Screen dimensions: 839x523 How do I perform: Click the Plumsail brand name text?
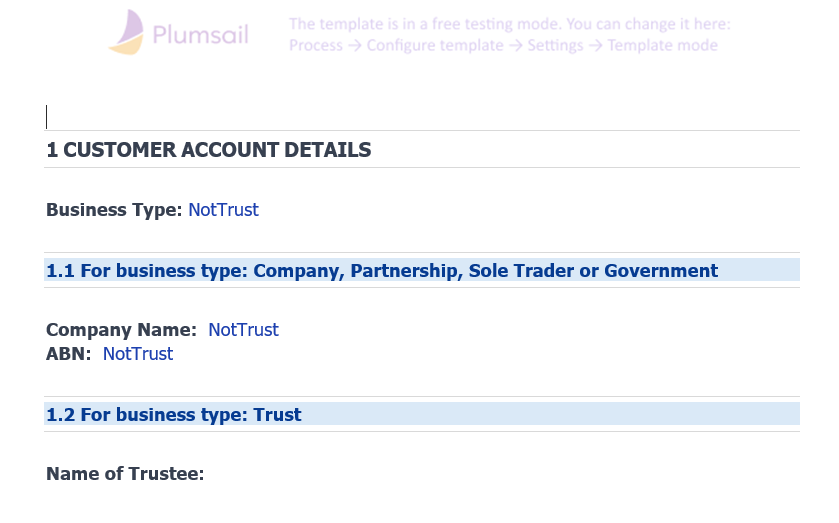coord(200,36)
